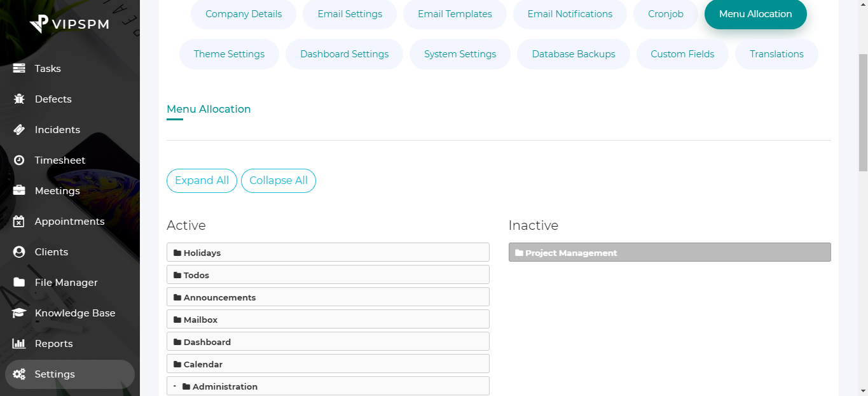868x396 pixels.
Task: Open Clients using the person icon
Action: pos(19,252)
